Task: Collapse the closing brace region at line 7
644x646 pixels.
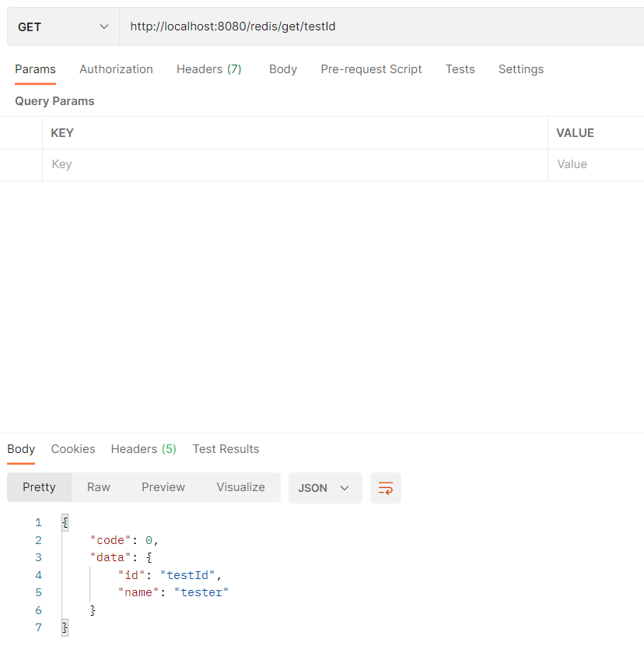Action: pos(64,627)
